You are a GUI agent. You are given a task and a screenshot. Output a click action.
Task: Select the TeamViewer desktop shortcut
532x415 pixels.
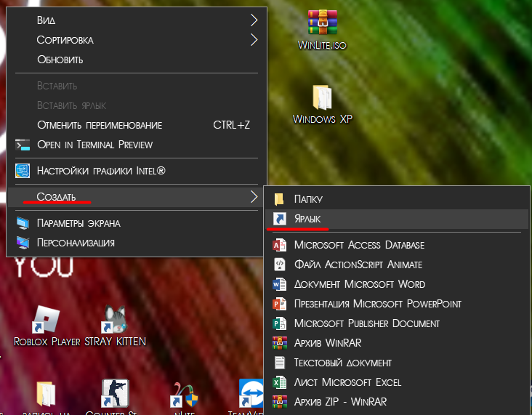[x=251, y=394]
